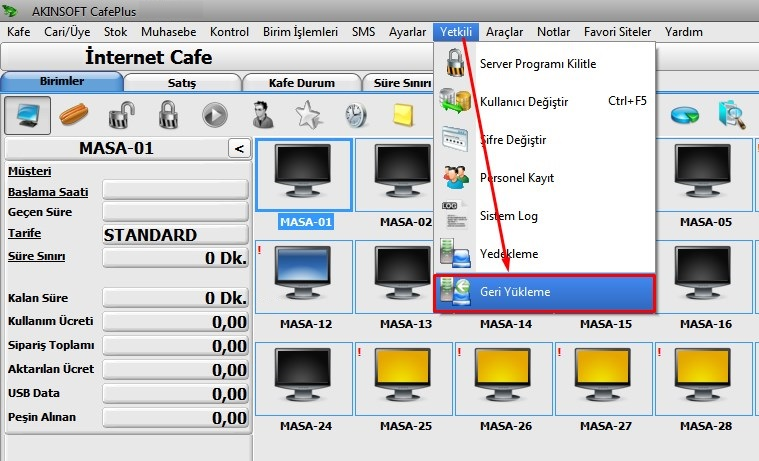Open the Notlar menu
This screenshot has width=759, height=461.
pyautogui.click(x=553, y=32)
